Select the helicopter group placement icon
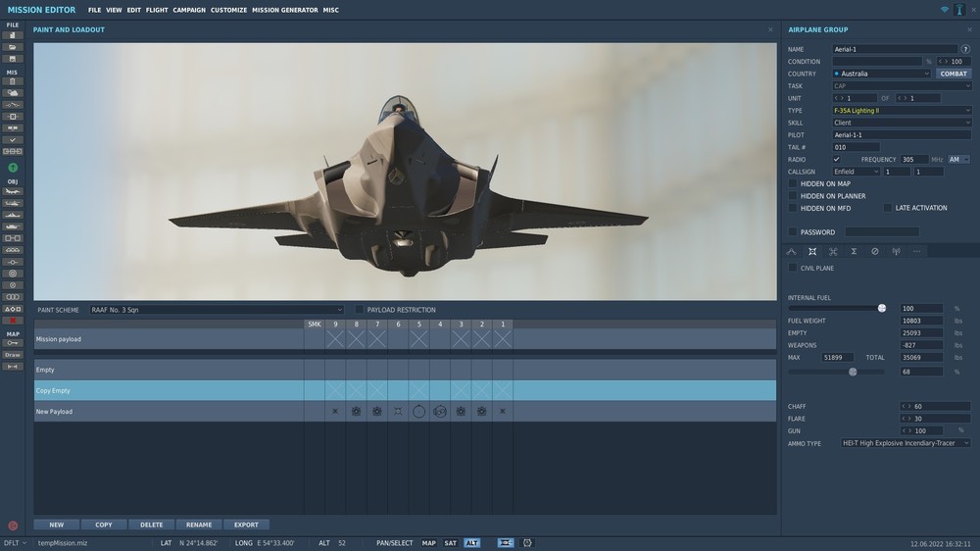 (x=13, y=203)
